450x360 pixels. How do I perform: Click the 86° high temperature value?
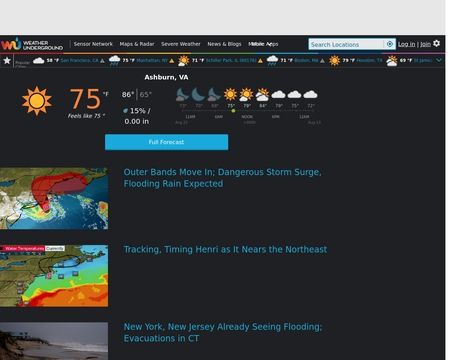click(x=128, y=95)
